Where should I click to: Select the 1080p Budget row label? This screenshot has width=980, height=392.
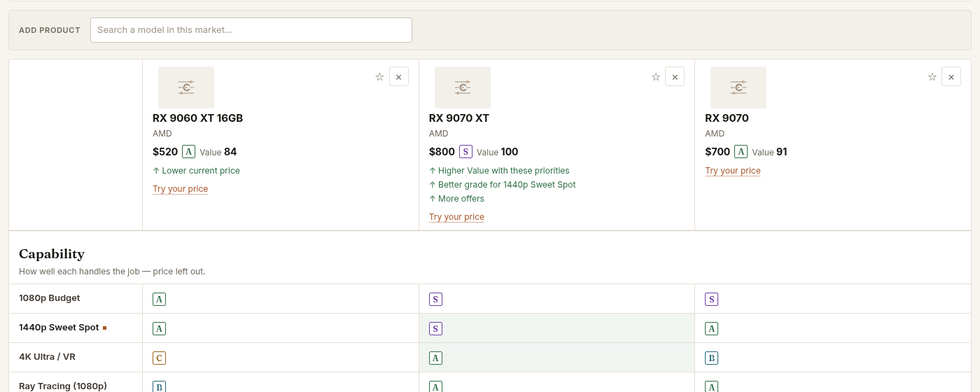[50, 298]
